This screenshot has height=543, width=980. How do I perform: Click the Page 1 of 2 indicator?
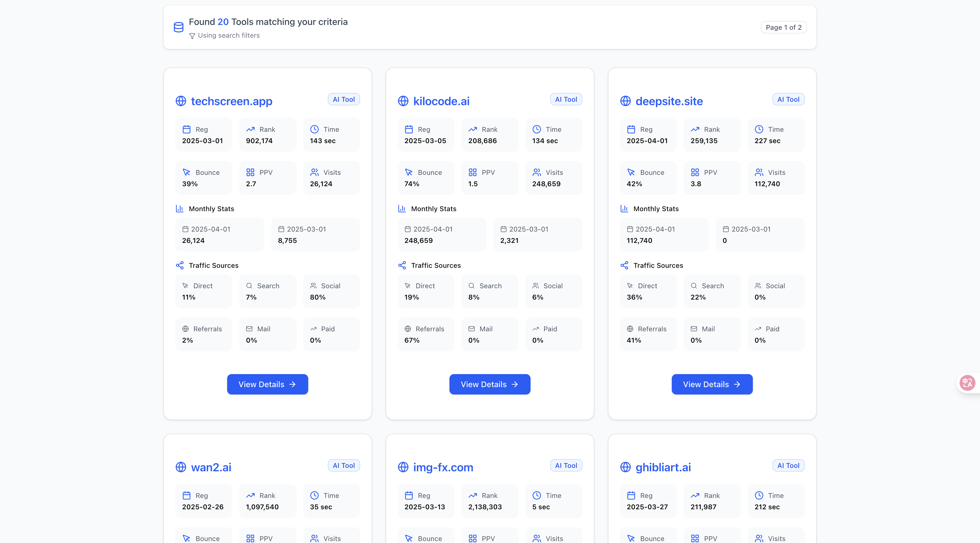coord(783,27)
